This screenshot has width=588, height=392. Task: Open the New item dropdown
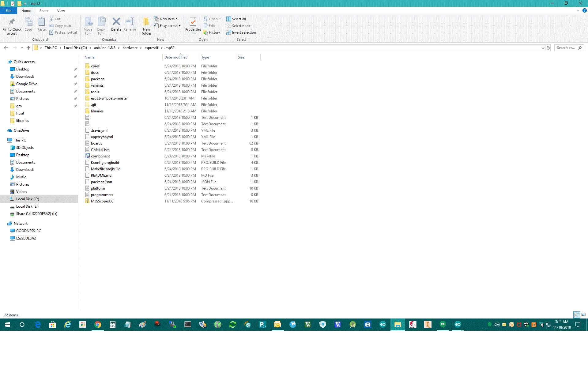pyautogui.click(x=166, y=19)
